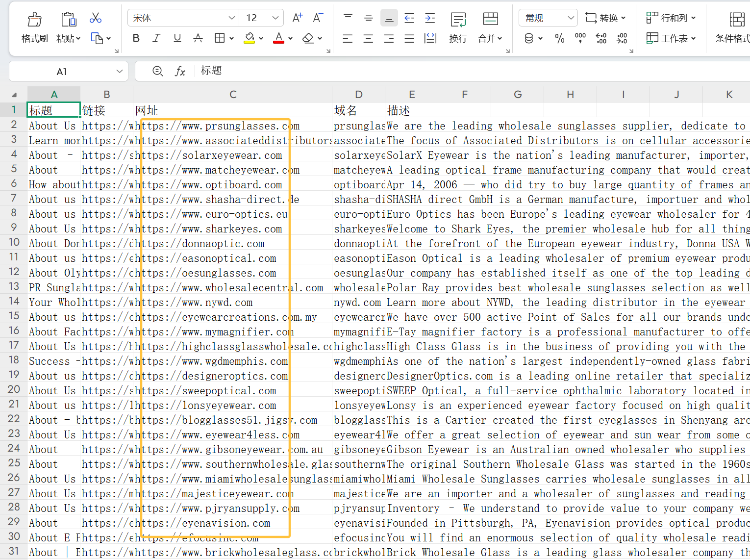Toggle the highlighted bottom vertical align button
Viewport: 750px width, 560px height.
click(389, 18)
